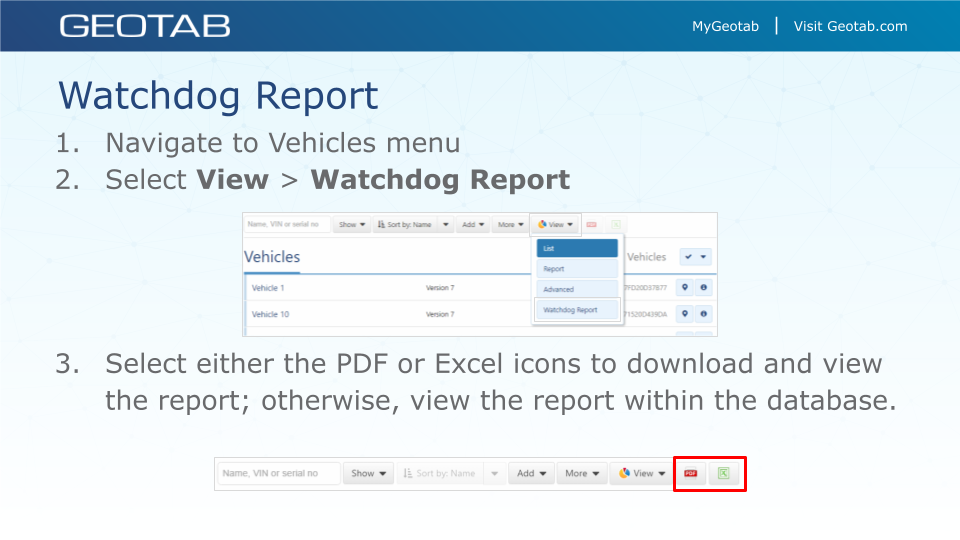The image size is (960, 540).
Task: Open the Visit Geotab.com link
Action: [850, 26]
